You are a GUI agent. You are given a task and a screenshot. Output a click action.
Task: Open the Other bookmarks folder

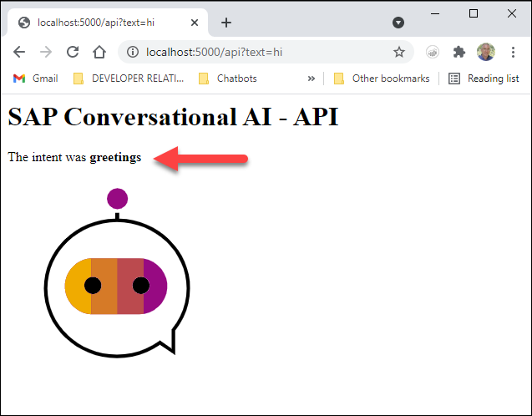coord(382,79)
